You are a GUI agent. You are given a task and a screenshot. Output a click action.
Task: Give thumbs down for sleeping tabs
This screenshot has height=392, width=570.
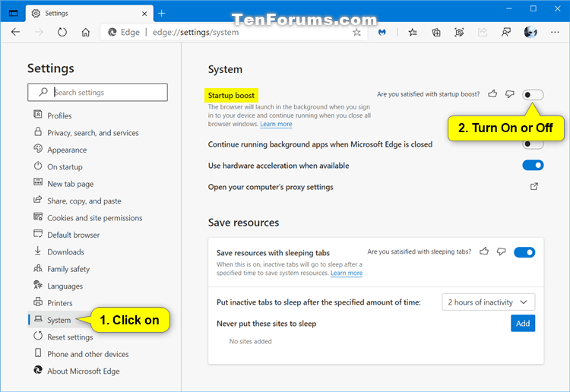click(502, 251)
